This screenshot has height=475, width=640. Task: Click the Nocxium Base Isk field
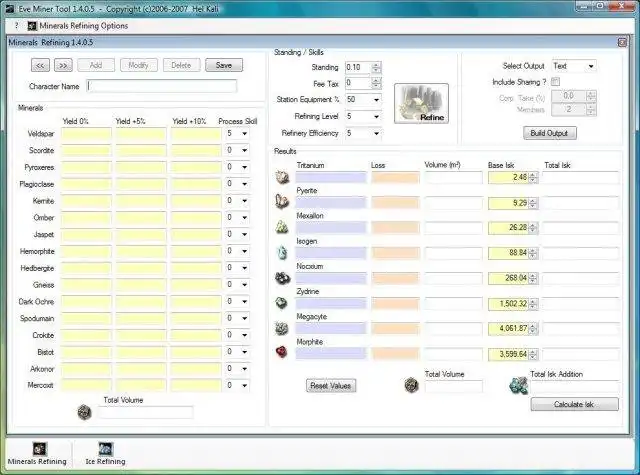click(509, 278)
